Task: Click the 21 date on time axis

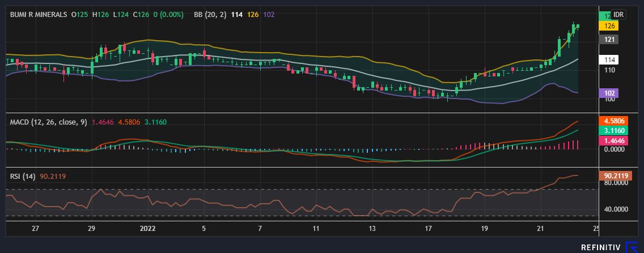Action: [x=540, y=229]
